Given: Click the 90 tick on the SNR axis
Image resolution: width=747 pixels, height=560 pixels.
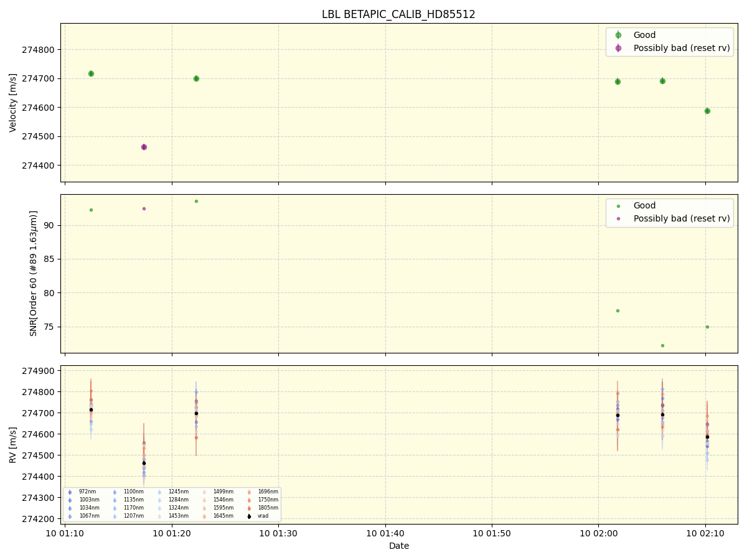Looking at the screenshot, I should click(50, 225).
